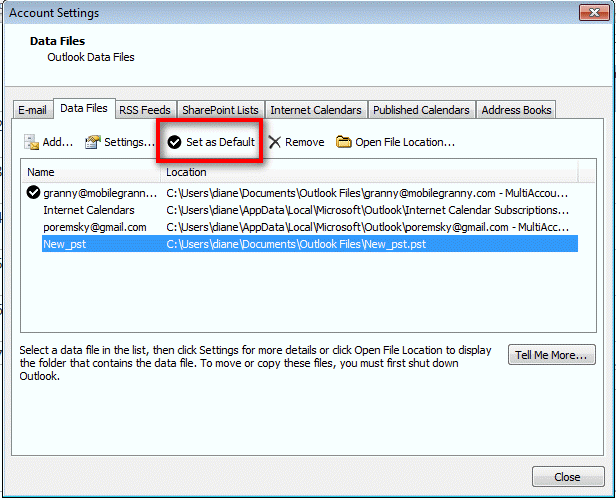Click the Remove label in toolbar
Image resolution: width=616 pixels, height=500 pixels.
(304, 142)
